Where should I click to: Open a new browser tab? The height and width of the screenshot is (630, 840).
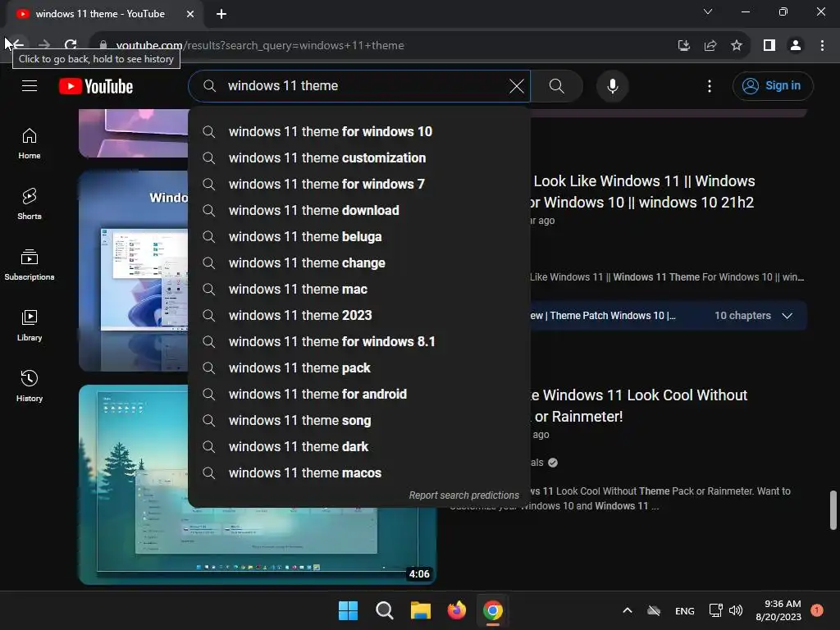[x=221, y=14]
